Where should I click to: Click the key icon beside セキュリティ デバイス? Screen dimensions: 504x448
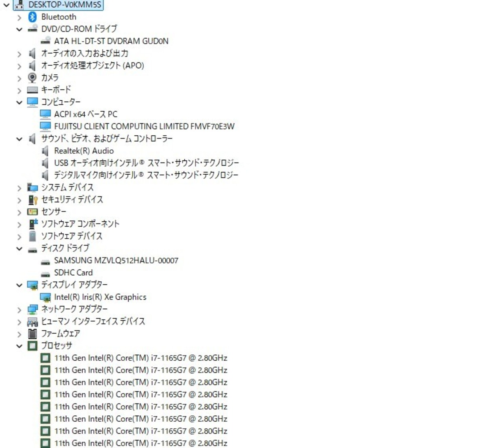32,199
